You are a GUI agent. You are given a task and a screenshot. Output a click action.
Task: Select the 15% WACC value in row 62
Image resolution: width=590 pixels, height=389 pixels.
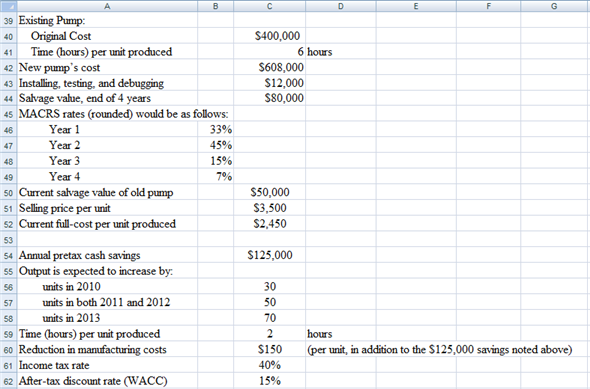coord(269,381)
